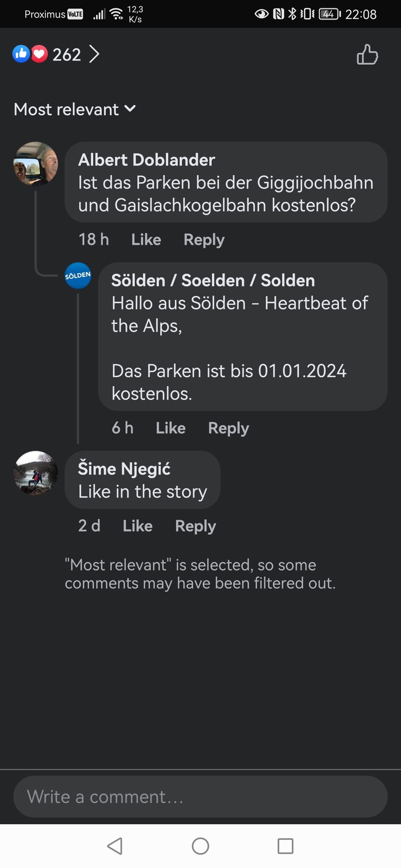
Task: Tap the Sölden page logo avatar
Action: (78, 276)
